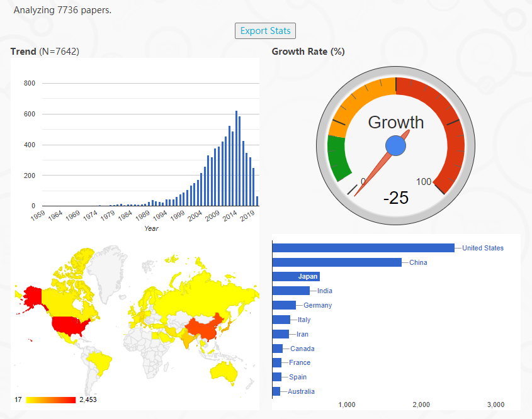Viewport: 532px width, 419px height.
Task: Click the United States bar label
Action: (x=482, y=248)
